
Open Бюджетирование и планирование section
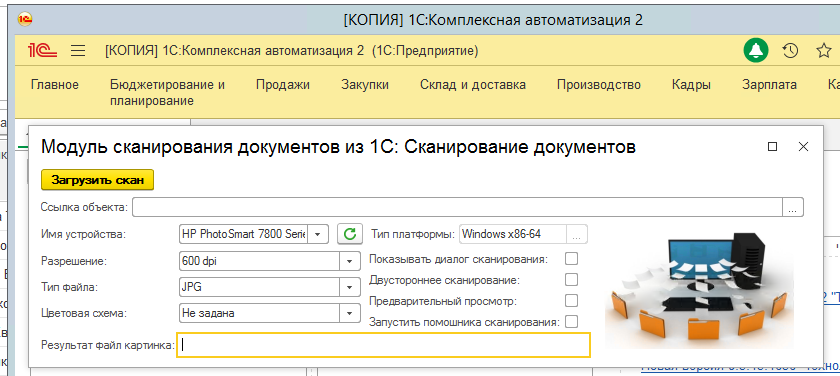pos(167,93)
